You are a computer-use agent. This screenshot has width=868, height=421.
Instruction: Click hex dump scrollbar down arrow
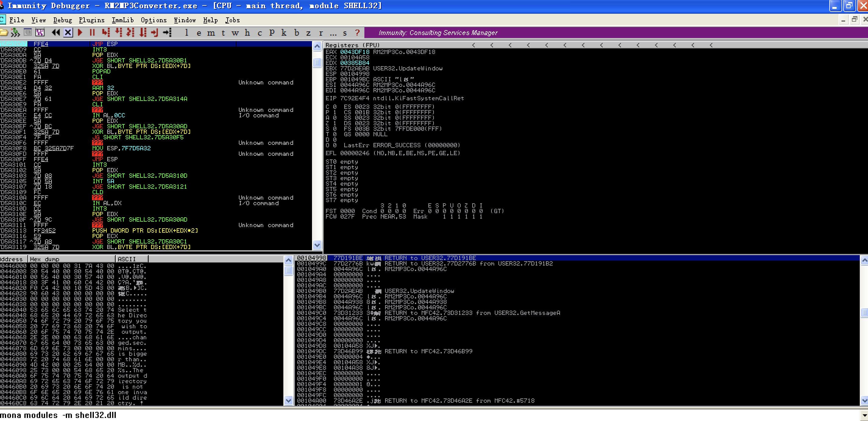click(289, 401)
